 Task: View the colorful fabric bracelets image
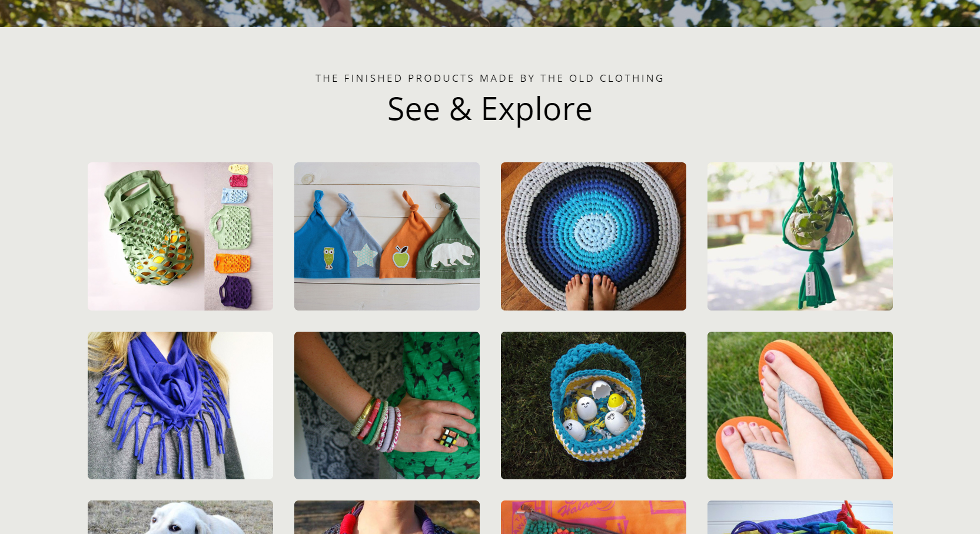(387, 405)
